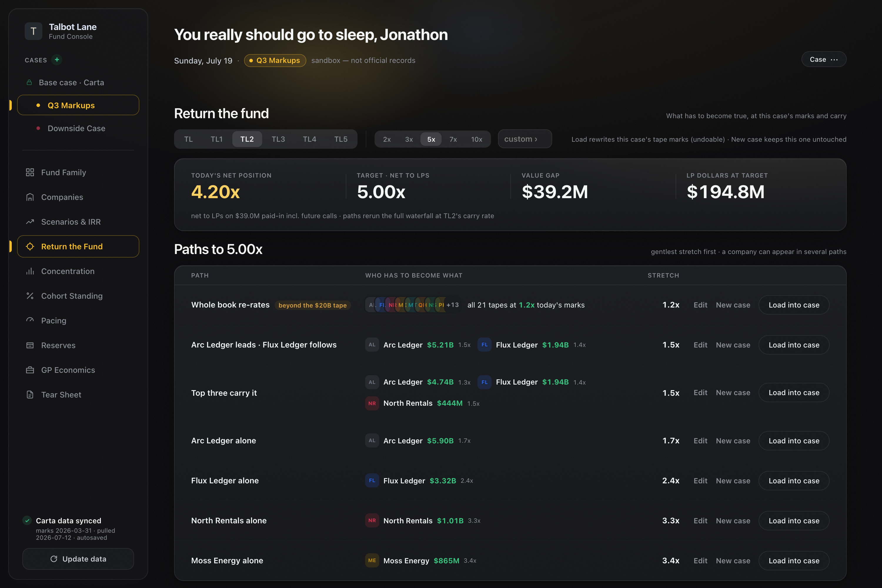Open the Case options menu

point(824,59)
